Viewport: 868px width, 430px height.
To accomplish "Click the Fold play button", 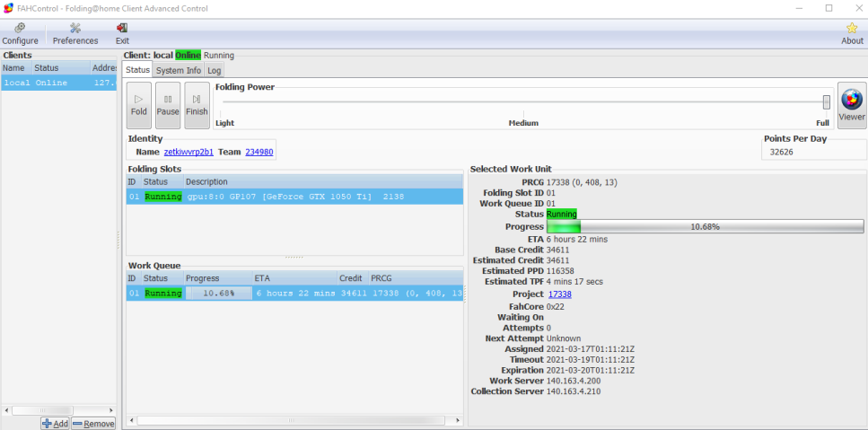I will pyautogui.click(x=139, y=105).
